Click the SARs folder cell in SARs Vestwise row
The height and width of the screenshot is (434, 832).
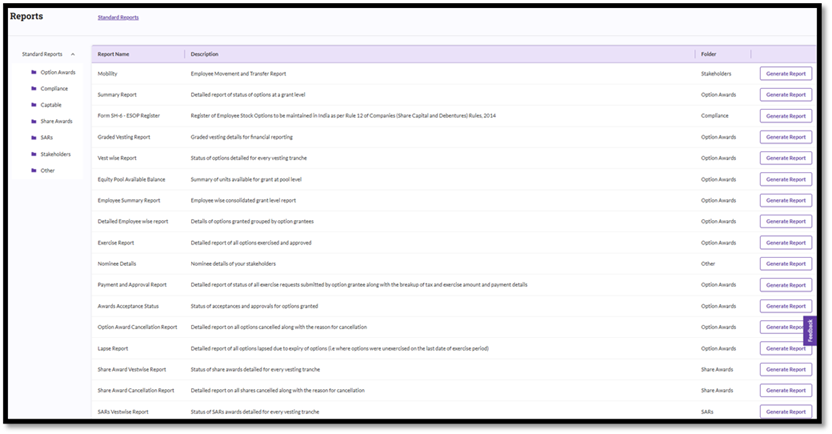tap(707, 412)
